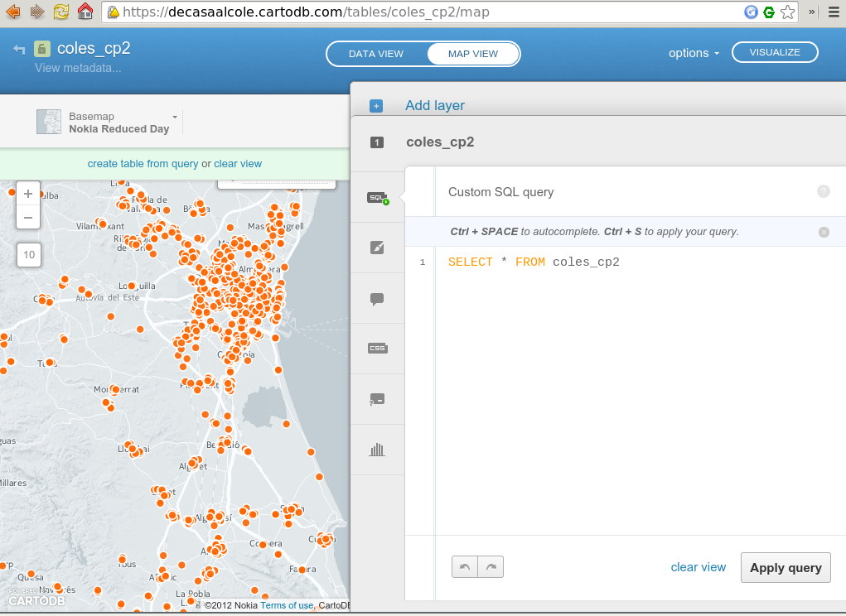Click the coles_cp2 layer name
The image size is (846, 616).
(440, 142)
